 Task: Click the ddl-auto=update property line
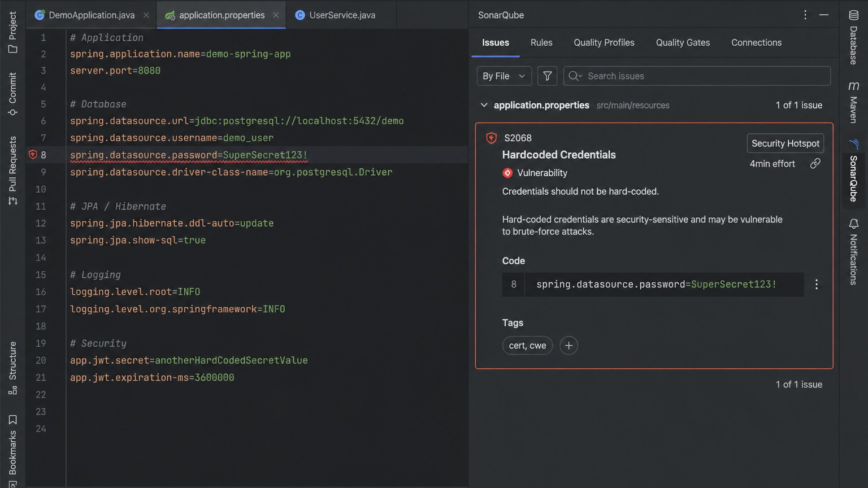click(x=172, y=223)
